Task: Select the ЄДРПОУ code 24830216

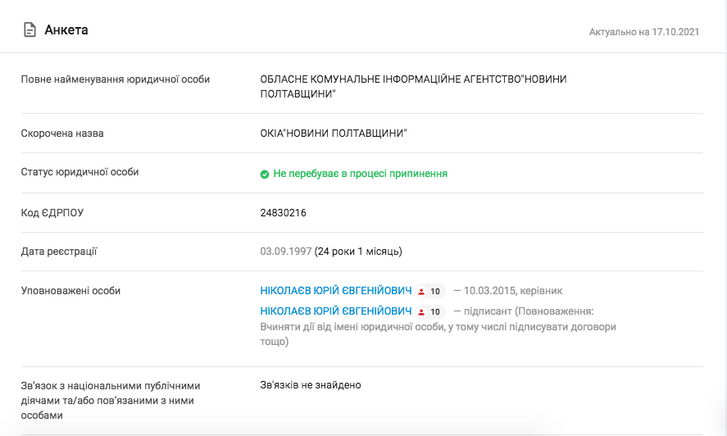Action: click(283, 213)
